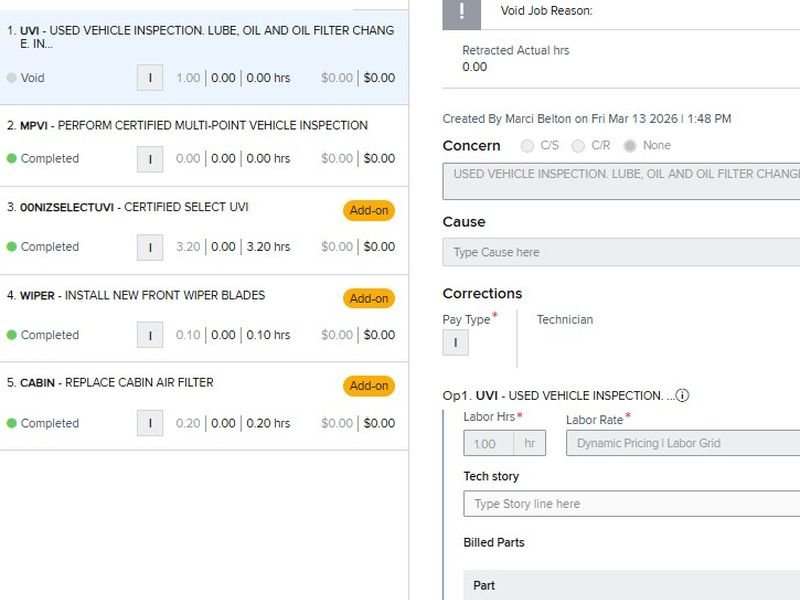The width and height of the screenshot is (800, 600).
Task: Click the void job exclamation icon
Action: 461,11
